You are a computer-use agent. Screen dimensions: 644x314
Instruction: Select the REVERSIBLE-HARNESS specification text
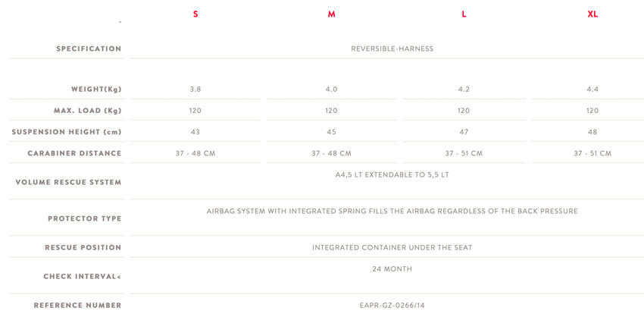[392, 49]
